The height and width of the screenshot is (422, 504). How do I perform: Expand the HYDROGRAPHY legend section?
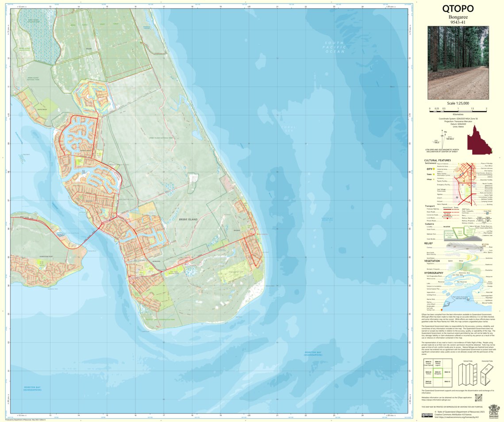pos(434,273)
